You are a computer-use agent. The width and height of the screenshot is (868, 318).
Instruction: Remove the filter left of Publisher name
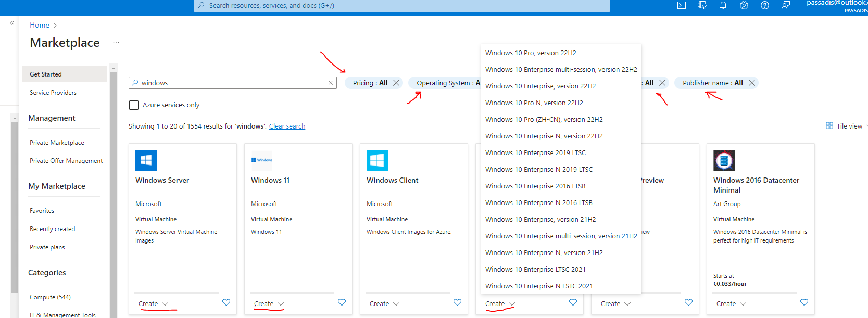(662, 83)
